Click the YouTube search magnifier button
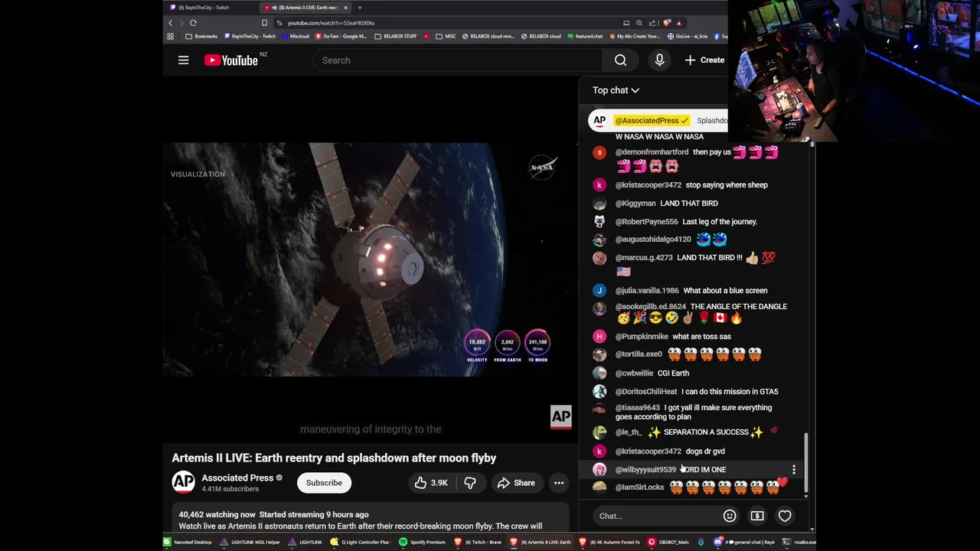The width and height of the screenshot is (980, 551). pyautogui.click(x=620, y=60)
